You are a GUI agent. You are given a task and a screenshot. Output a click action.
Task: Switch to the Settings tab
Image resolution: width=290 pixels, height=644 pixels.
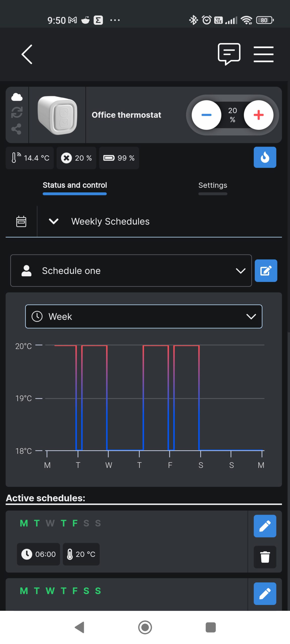pyautogui.click(x=213, y=185)
